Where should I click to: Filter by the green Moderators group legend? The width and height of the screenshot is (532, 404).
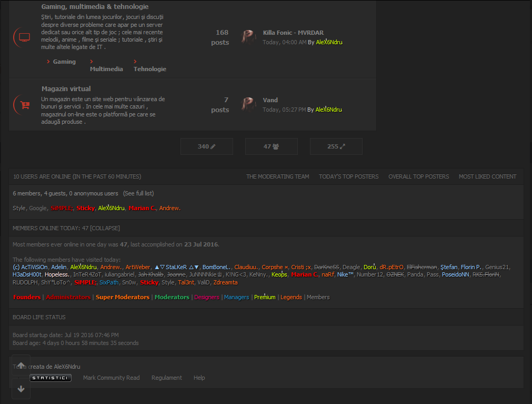(172, 297)
